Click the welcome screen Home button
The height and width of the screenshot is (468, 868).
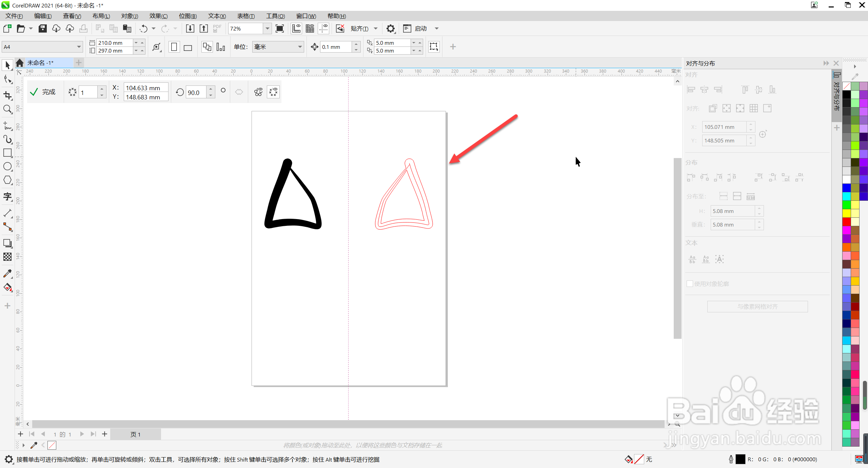[20, 63]
